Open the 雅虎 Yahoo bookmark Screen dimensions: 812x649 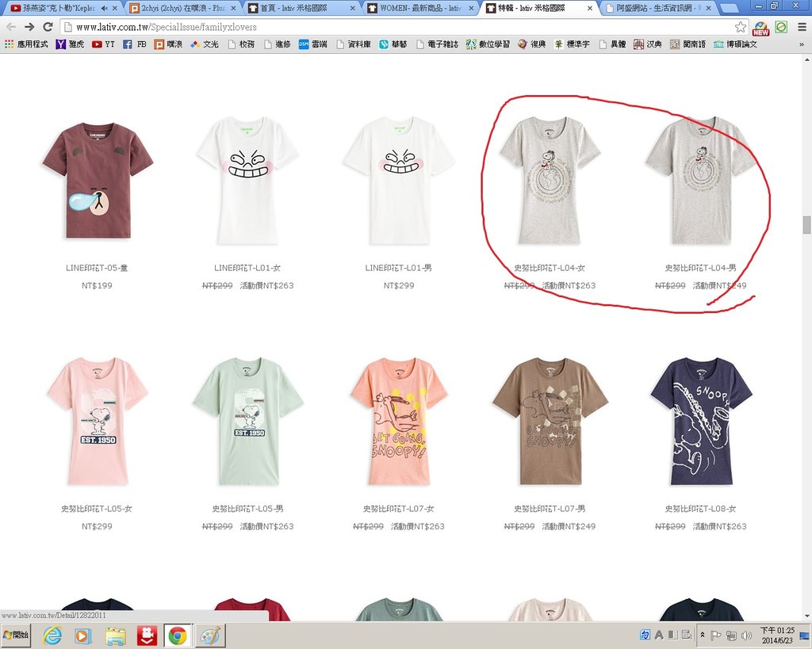[70, 44]
